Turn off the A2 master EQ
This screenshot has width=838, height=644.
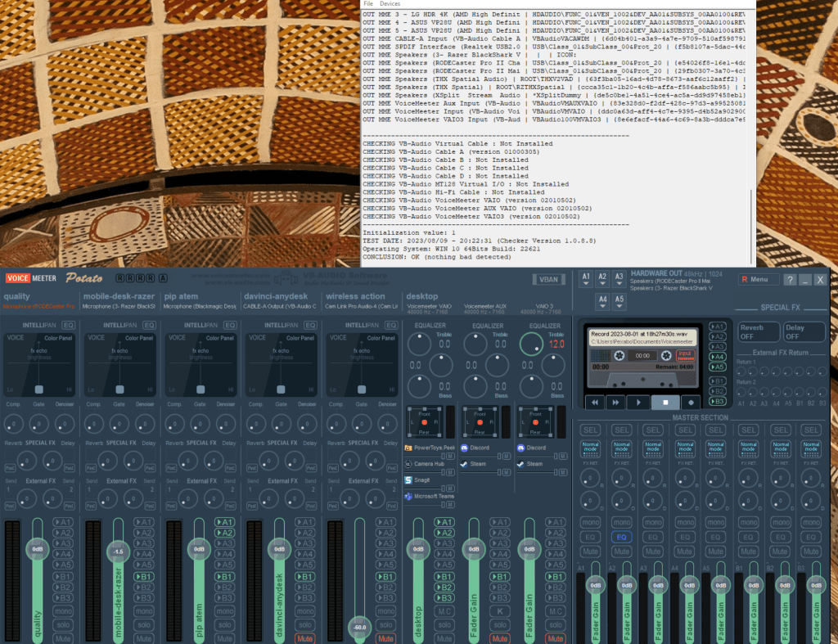pyautogui.click(x=622, y=537)
